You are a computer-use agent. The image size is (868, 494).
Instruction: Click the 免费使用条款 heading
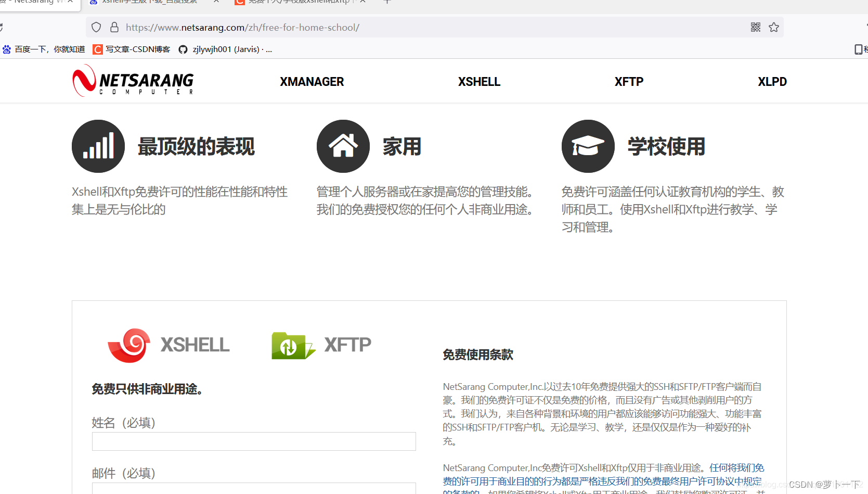(x=478, y=355)
